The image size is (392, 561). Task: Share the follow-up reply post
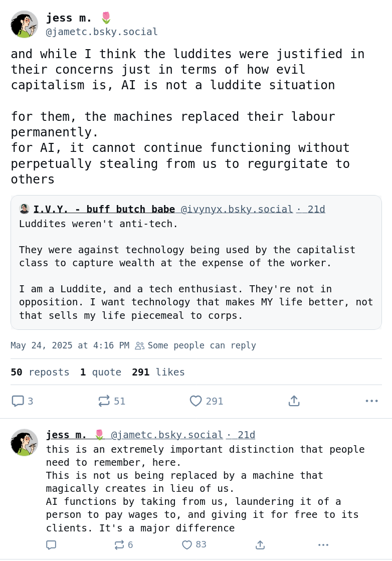(x=260, y=545)
